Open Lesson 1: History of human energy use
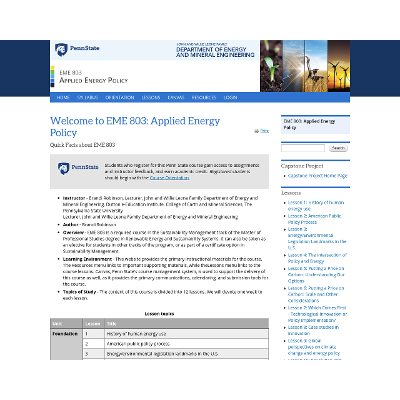Image resolution: width=400 pixels, height=400 pixels. [316, 206]
